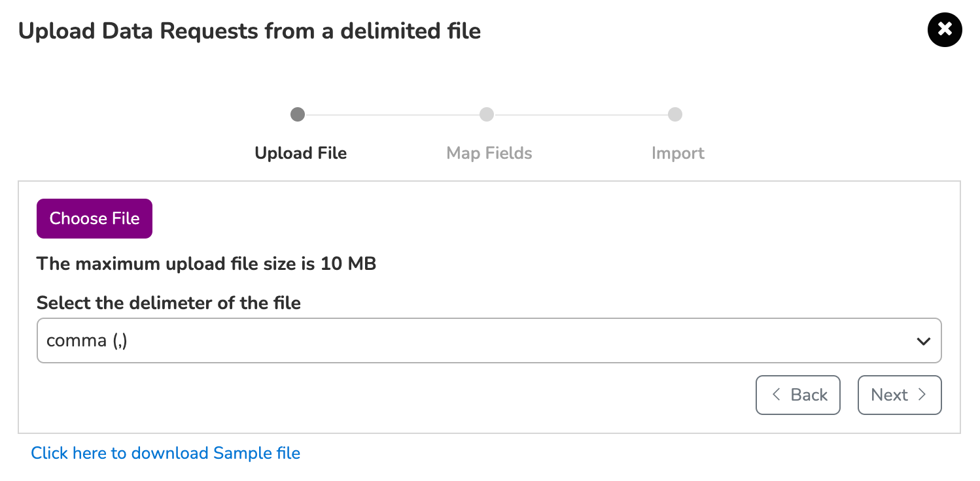Go back using the Back button
This screenshot has width=980, height=481.
[x=797, y=395]
